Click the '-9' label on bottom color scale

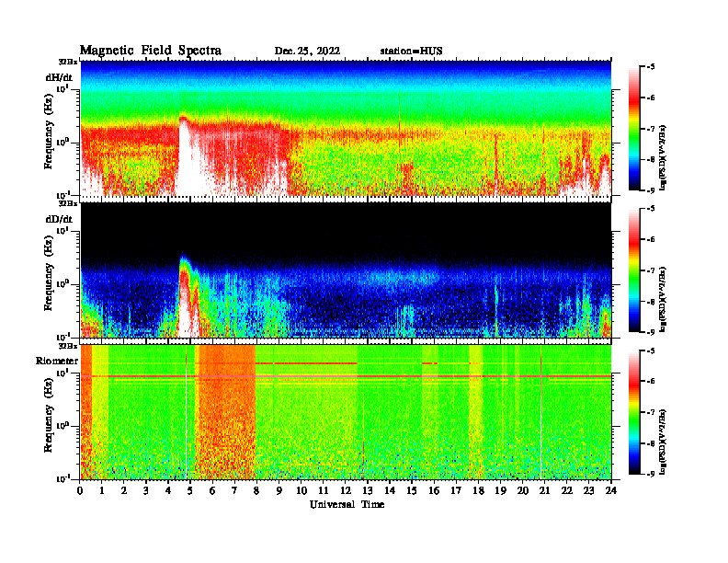(x=649, y=474)
